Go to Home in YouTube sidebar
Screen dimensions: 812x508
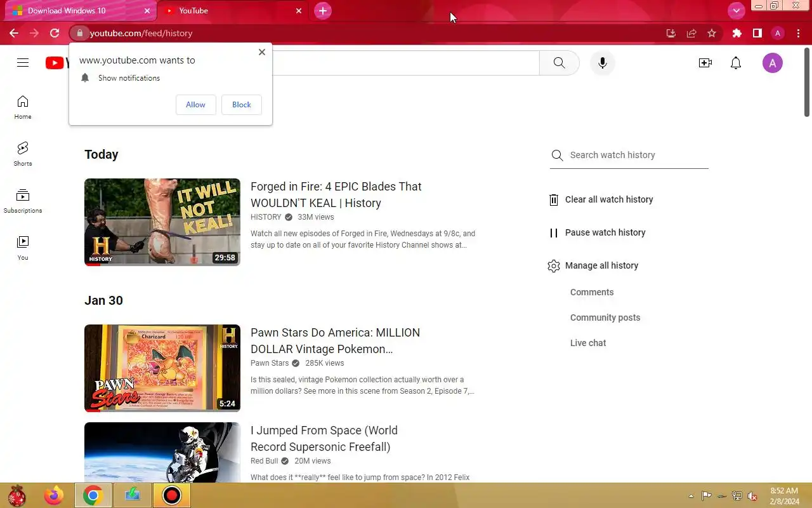(23, 107)
